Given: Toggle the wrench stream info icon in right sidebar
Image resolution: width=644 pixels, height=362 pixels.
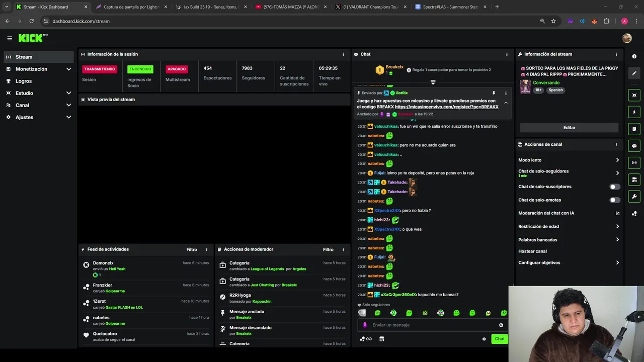Looking at the screenshot, I should [634, 197].
